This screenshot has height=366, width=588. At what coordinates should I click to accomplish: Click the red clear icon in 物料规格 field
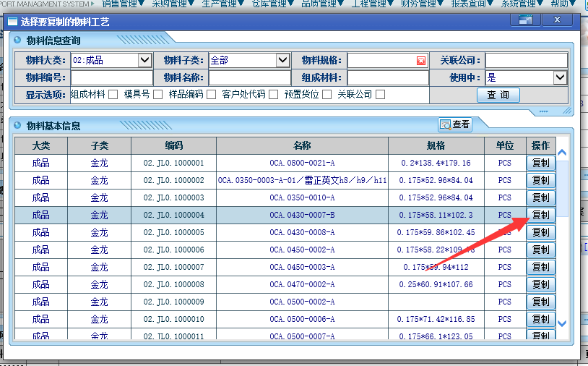[421, 61]
